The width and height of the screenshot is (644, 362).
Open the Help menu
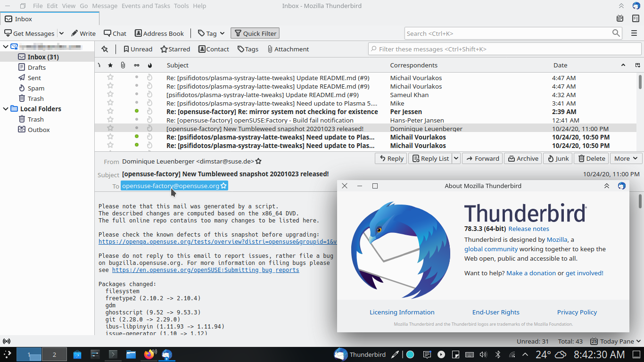(199, 6)
